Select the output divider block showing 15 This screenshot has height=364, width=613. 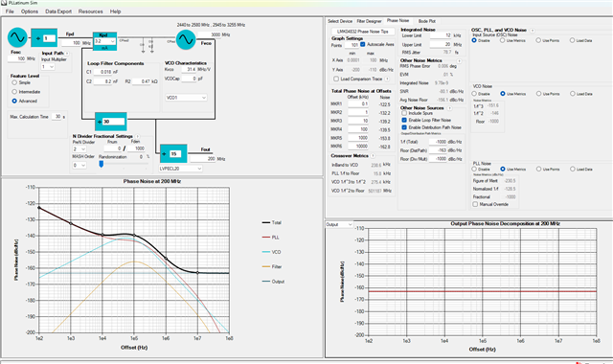coord(173,153)
